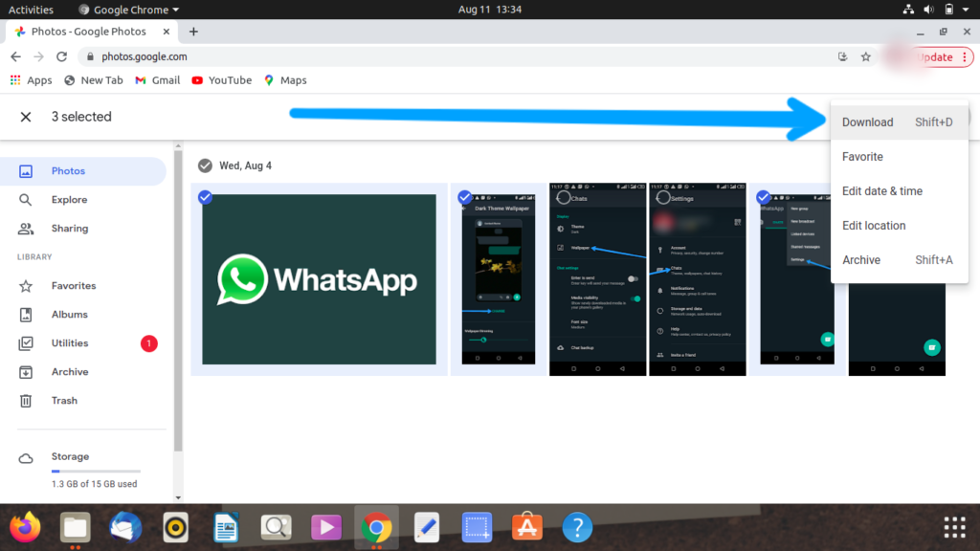Screen dimensions: 980x551
Task: Clear selection with the X icon
Action: [26, 117]
